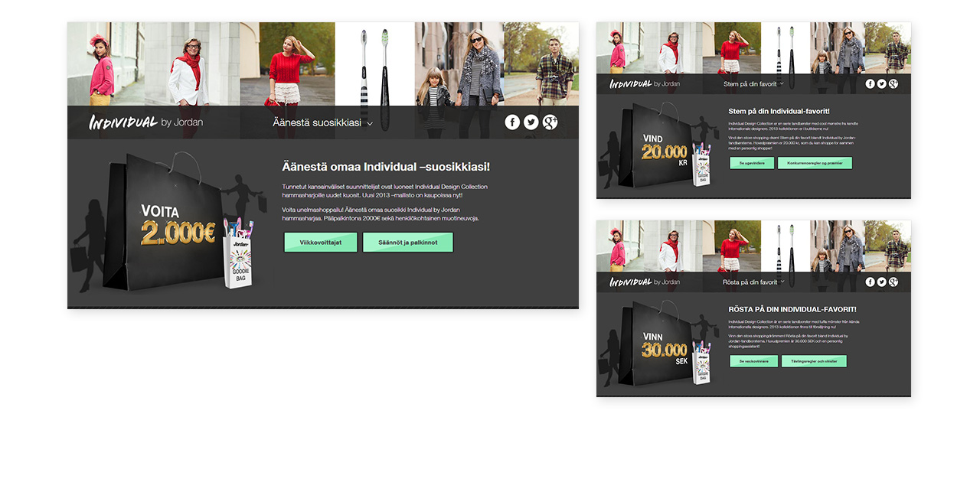Click the heading 'Äänestä omaa Individual –suosikkiasi!'
The width and height of the screenshot is (980, 479).
tap(386, 167)
